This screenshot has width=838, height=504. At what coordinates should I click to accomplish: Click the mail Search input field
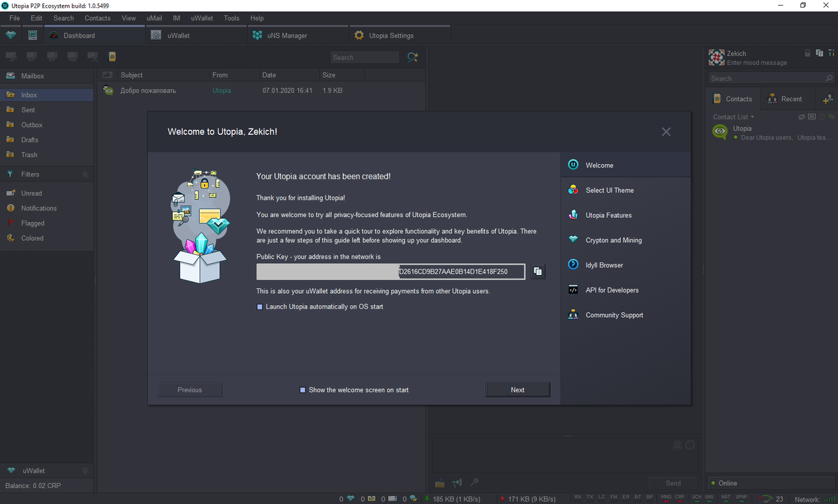pos(365,57)
